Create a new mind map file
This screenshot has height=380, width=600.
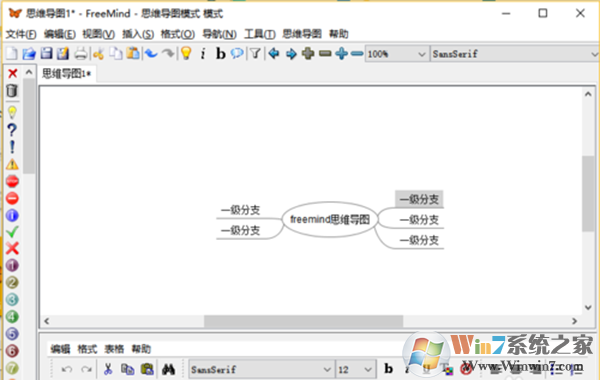click(11, 54)
